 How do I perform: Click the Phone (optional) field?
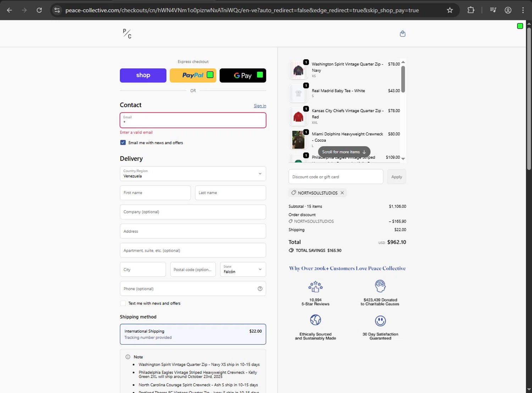point(193,289)
